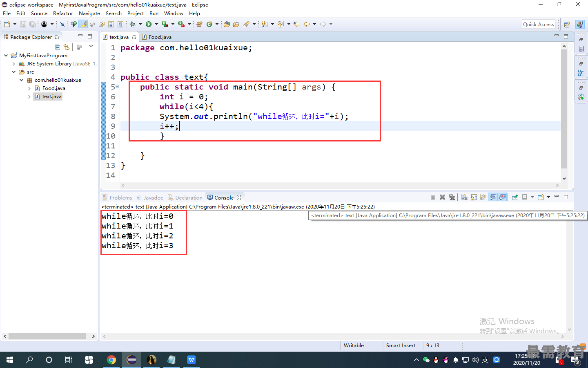Toggle Console Word Wrap button

pos(483,197)
